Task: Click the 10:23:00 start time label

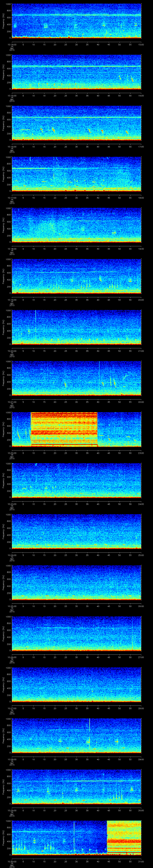Action: pyautogui.click(x=12, y=504)
